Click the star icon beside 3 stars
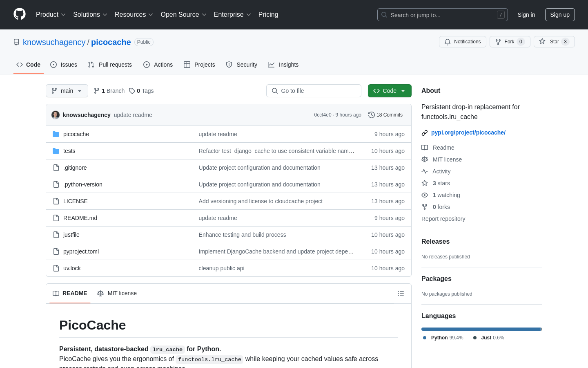Screen dimensions: 588x368 click(425, 183)
